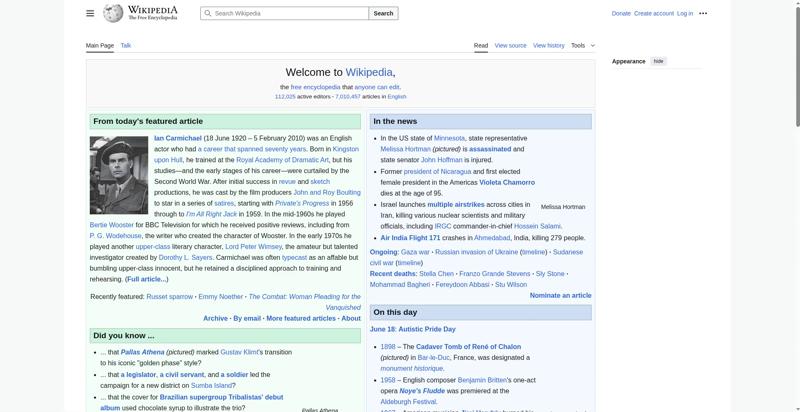This screenshot has width=800, height=412.
Task: Open the View history tab
Action: coord(548,45)
